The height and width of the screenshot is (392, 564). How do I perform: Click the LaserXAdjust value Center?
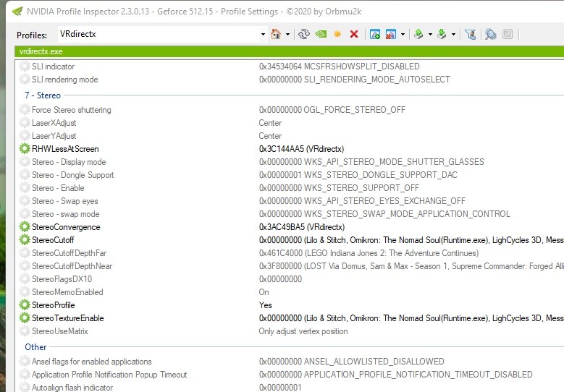click(270, 123)
